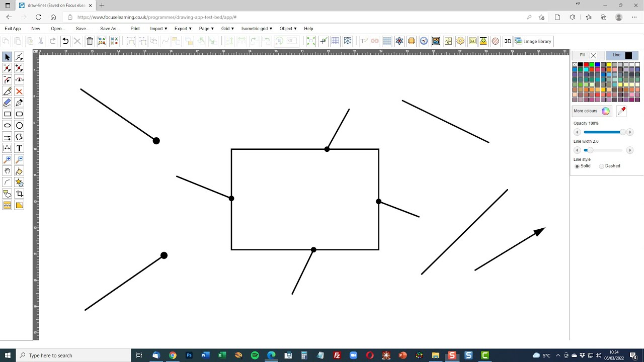
Task: Click the eyedropper colour picker button
Action: [x=621, y=111]
